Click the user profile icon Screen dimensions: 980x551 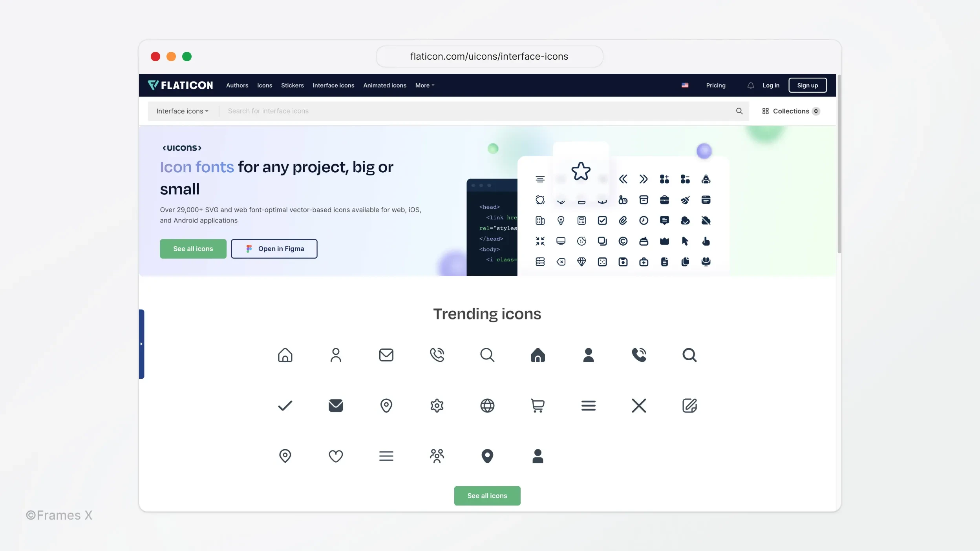tap(336, 354)
